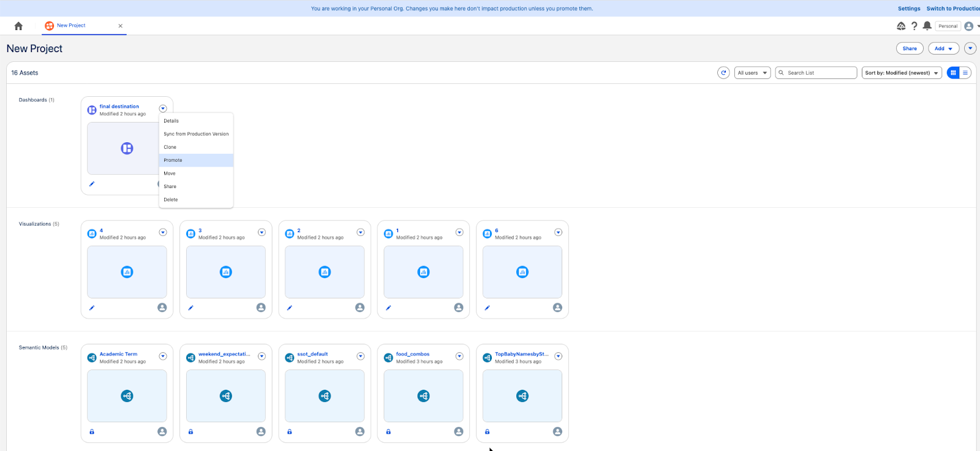Open the weekend_expectati... semantic model link

tap(224, 354)
